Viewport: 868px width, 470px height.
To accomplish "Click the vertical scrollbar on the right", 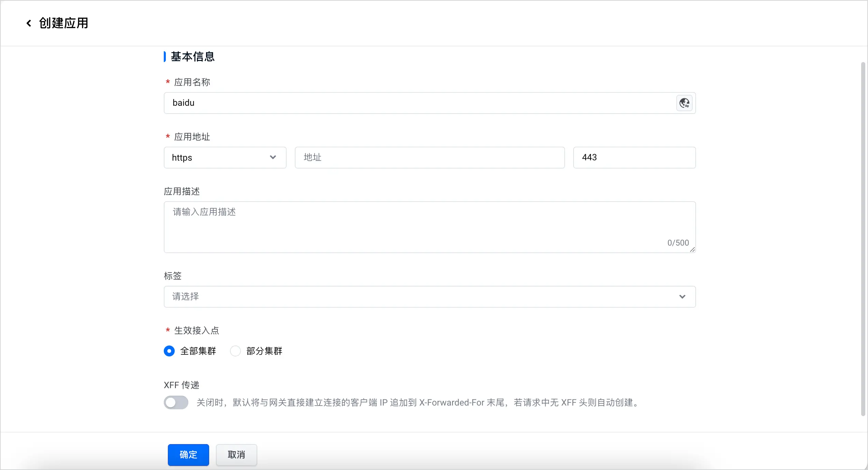I will 863,239.
